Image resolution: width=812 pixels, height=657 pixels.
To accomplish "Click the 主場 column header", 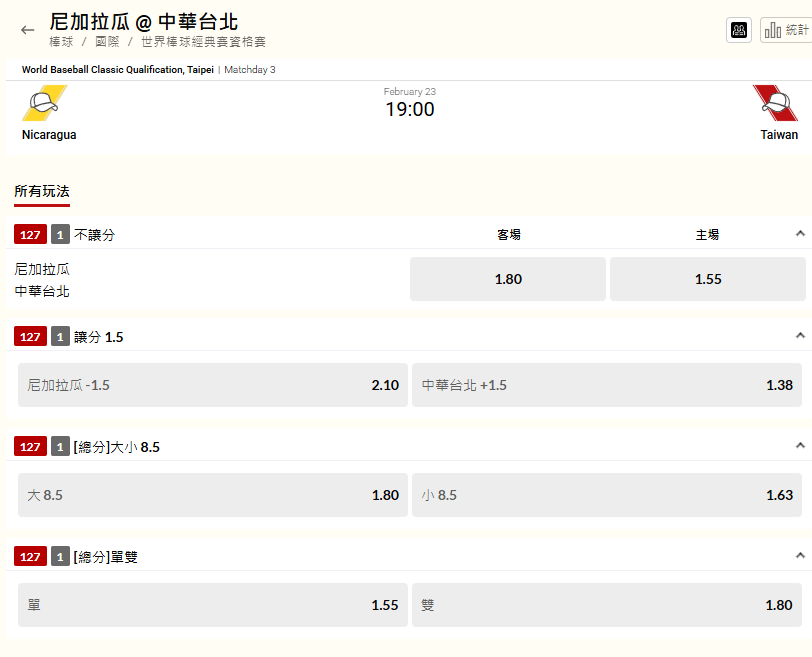I will (x=707, y=235).
